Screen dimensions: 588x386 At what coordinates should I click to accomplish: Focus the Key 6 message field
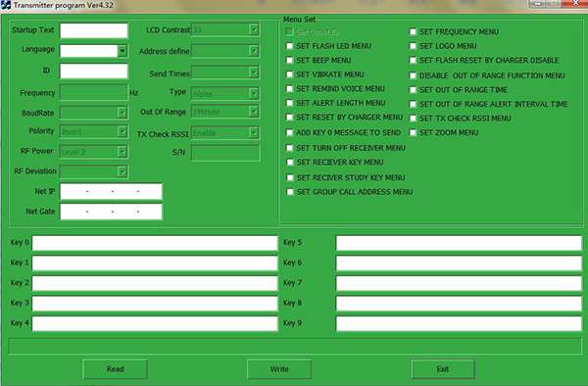[459, 264]
